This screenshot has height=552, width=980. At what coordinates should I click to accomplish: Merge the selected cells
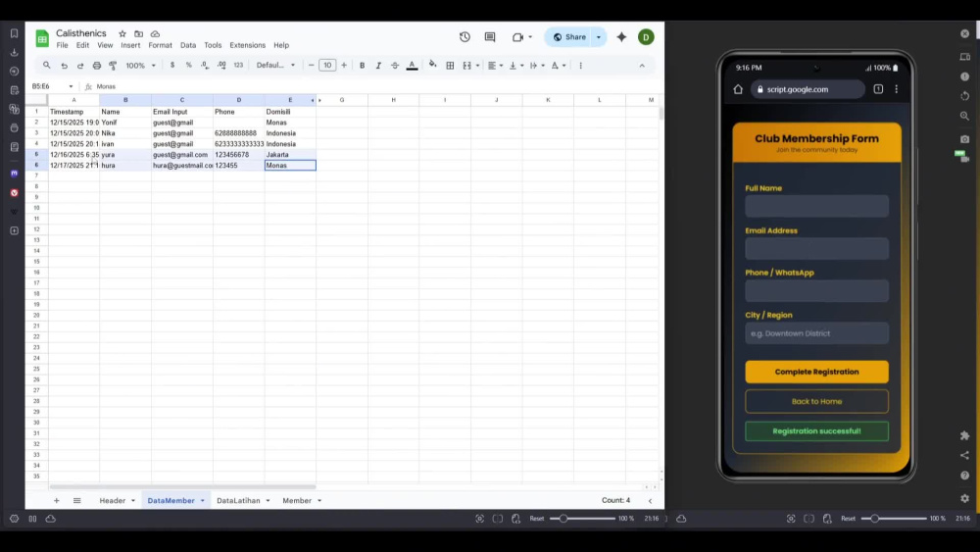point(466,65)
